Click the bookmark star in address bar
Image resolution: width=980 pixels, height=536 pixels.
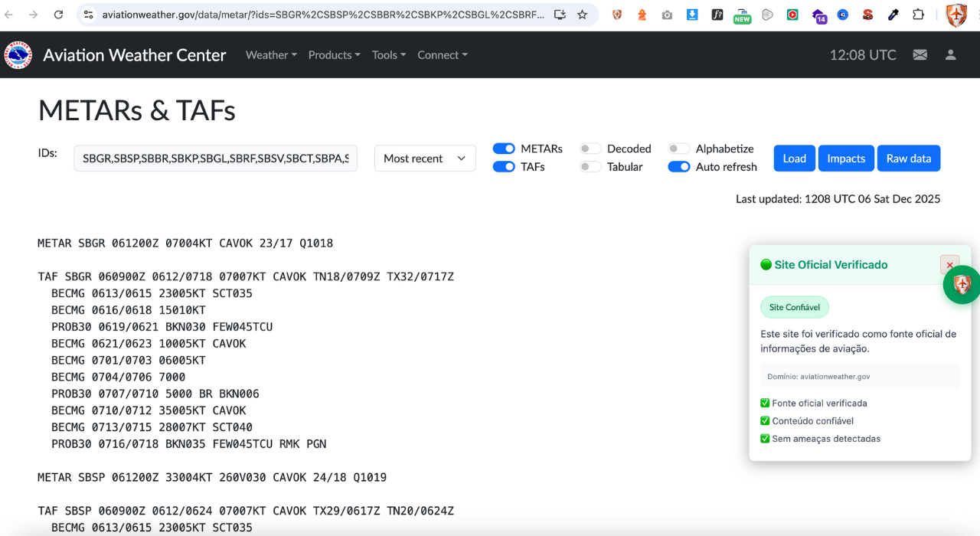pyautogui.click(x=582, y=15)
